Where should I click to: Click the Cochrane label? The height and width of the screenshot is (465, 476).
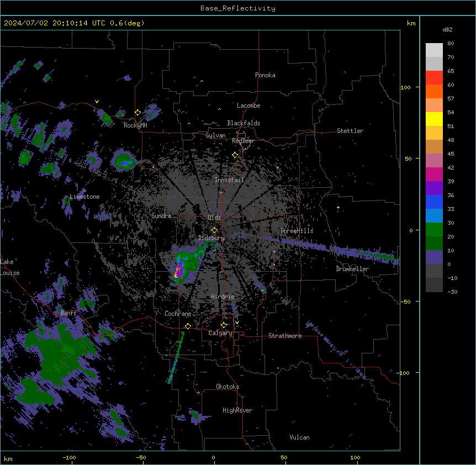coord(178,314)
